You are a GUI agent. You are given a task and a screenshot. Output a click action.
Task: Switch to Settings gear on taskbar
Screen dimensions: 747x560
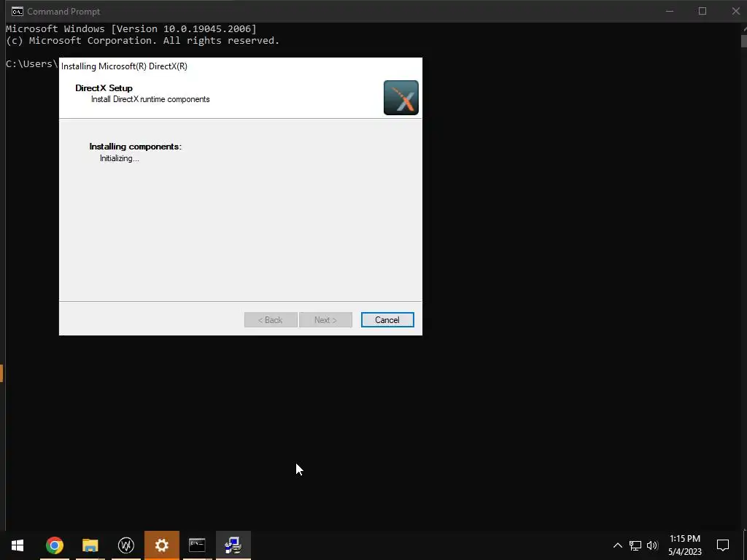[162, 545]
